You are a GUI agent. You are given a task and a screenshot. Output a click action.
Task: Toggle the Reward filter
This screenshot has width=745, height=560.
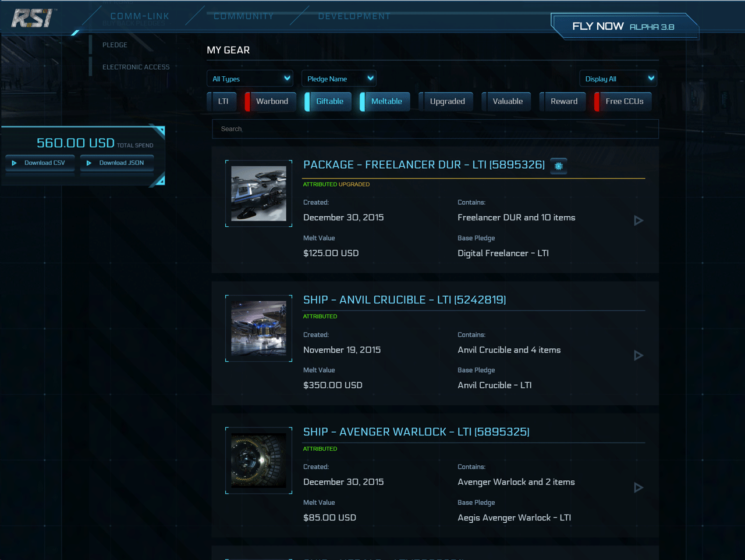(x=563, y=101)
